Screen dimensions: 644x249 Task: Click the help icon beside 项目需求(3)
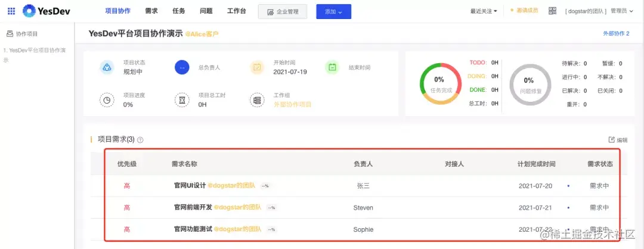pyautogui.click(x=140, y=140)
